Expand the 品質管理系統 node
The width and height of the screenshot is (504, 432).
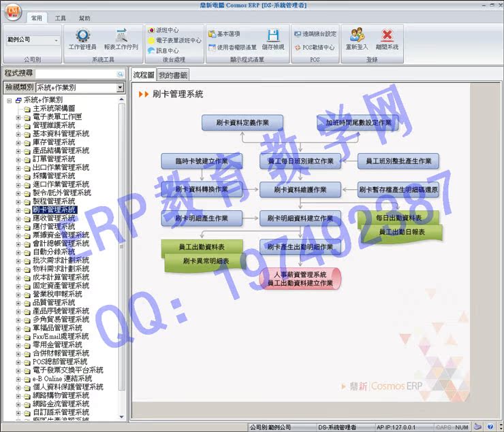[18, 303]
